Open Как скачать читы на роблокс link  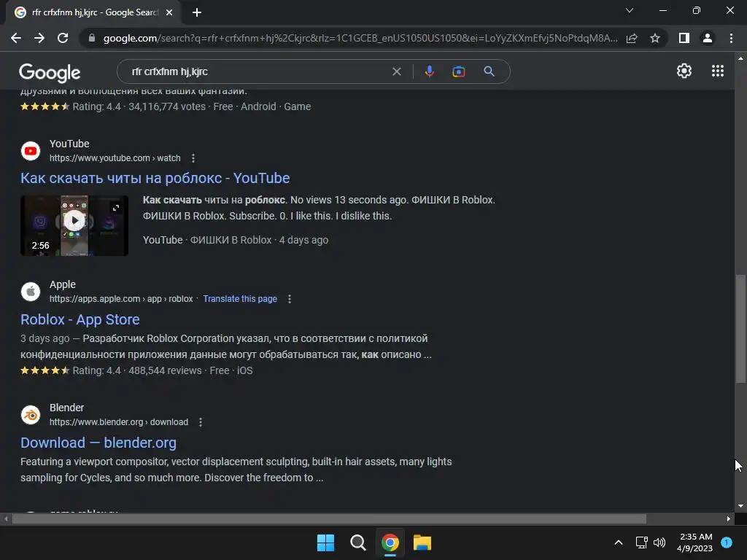click(x=155, y=178)
